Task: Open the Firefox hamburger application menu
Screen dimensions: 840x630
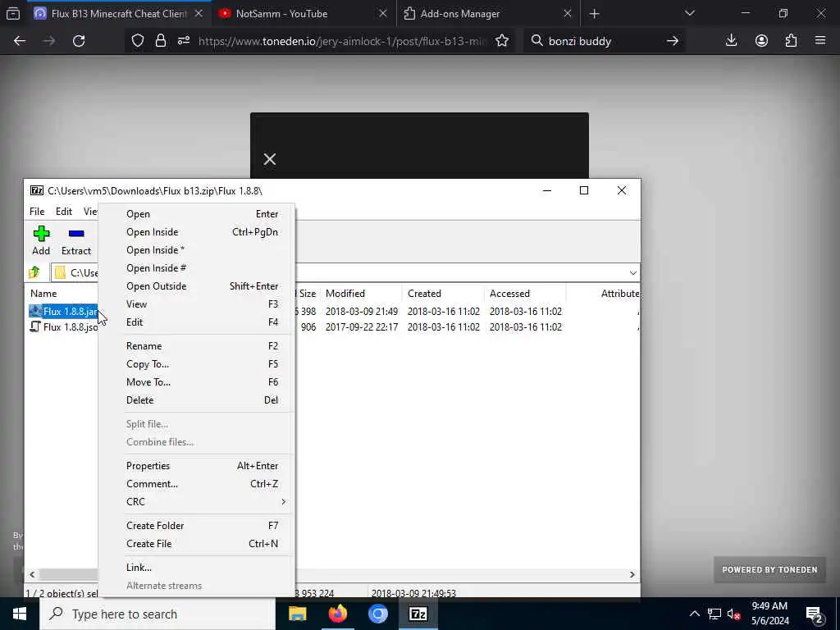Action: pyautogui.click(x=820, y=41)
